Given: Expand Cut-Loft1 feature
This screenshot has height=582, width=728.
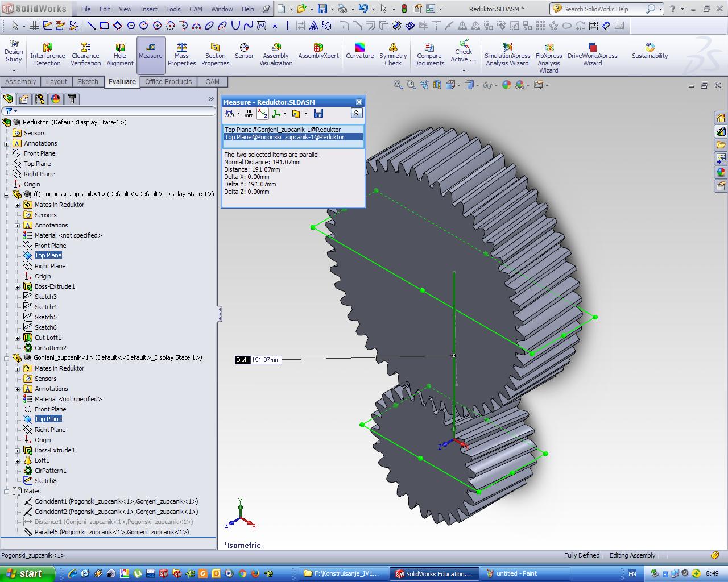Looking at the screenshot, I should (18, 338).
